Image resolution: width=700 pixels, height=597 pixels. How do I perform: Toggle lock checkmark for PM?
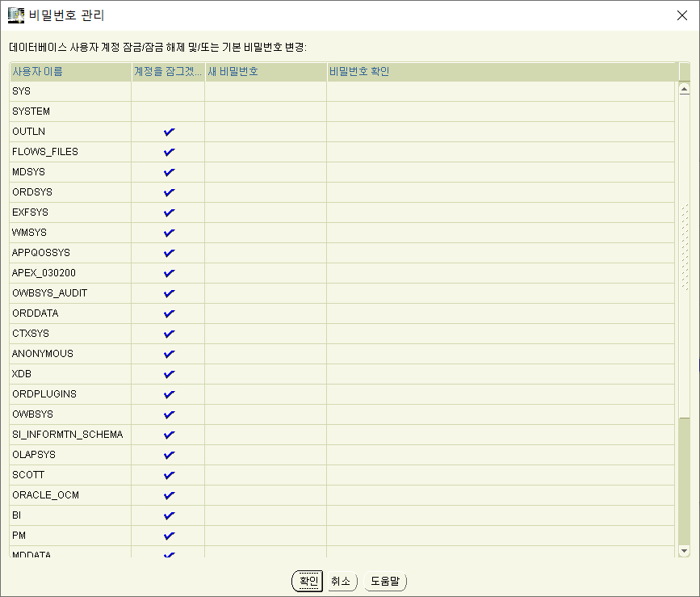click(x=169, y=536)
